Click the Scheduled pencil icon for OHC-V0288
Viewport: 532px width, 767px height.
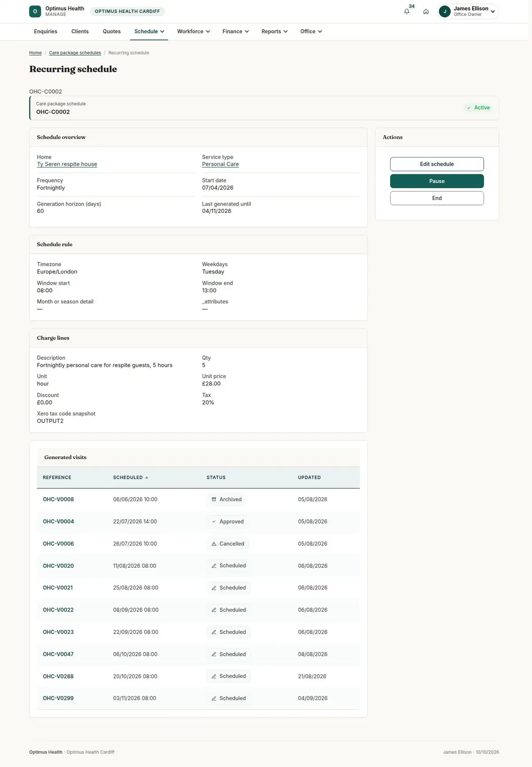click(x=214, y=677)
